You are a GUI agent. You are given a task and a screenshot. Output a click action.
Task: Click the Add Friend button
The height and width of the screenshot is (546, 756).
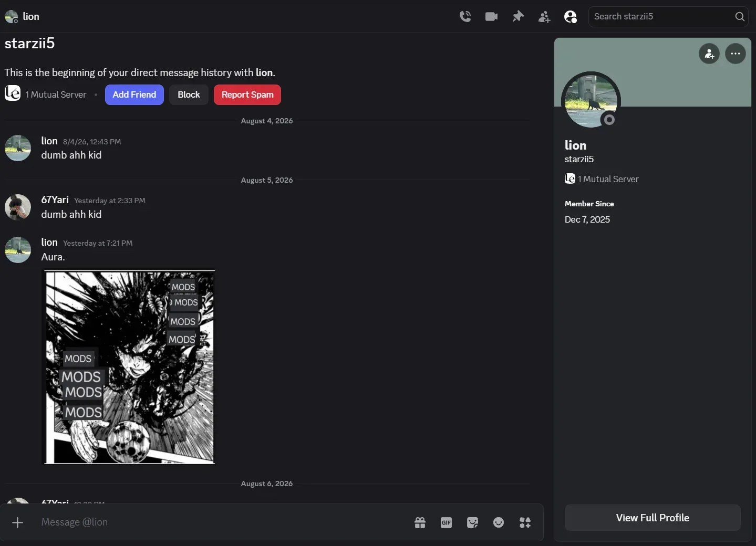[x=134, y=94]
